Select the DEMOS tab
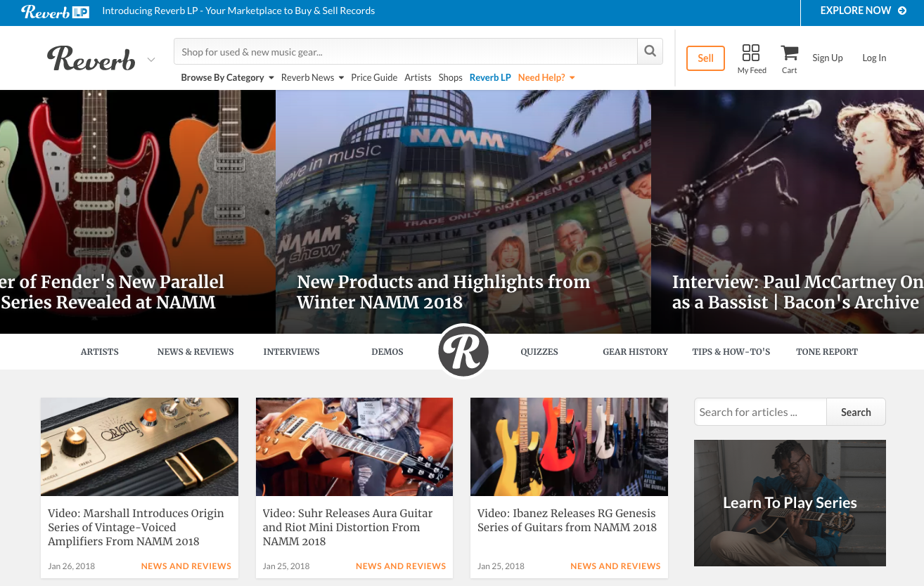The height and width of the screenshot is (586, 924). click(x=387, y=351)
